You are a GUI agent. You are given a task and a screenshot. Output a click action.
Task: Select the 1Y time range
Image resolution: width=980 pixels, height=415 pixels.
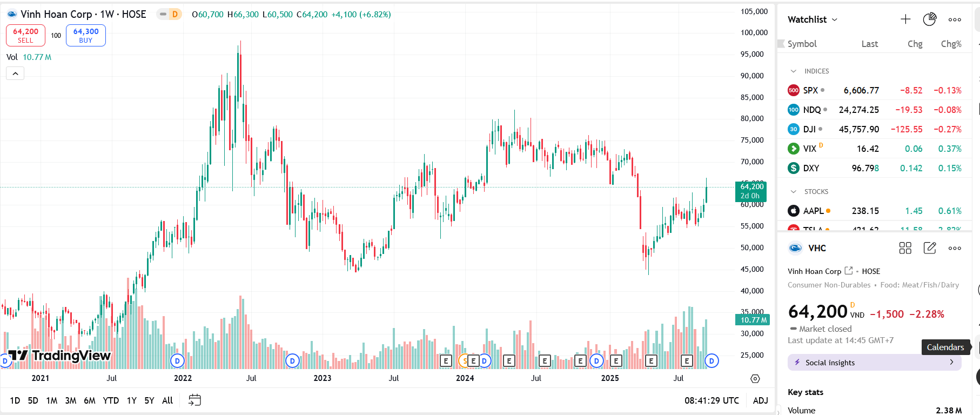131,400
